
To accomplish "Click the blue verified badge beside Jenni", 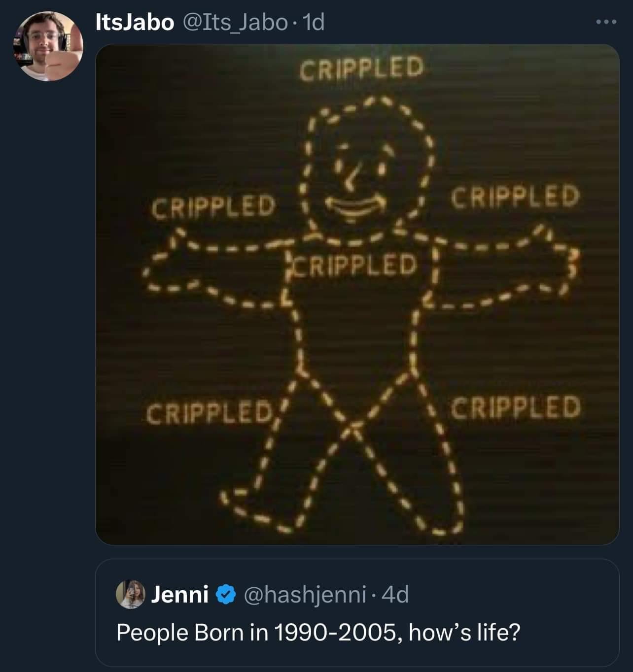I will pos(225,595).
